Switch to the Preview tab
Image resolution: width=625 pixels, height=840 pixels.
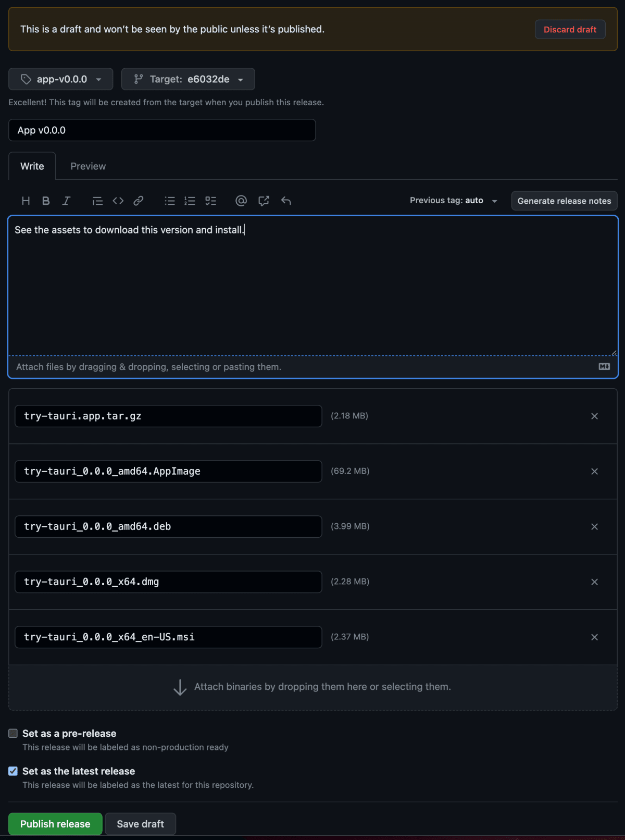coord(87,166)
